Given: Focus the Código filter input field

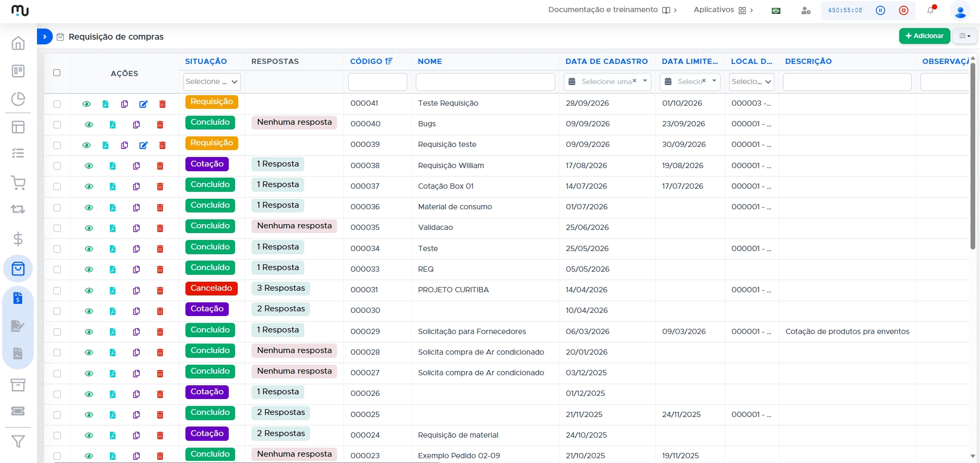Looking at the screenshot, I should (x=378, y=82).
